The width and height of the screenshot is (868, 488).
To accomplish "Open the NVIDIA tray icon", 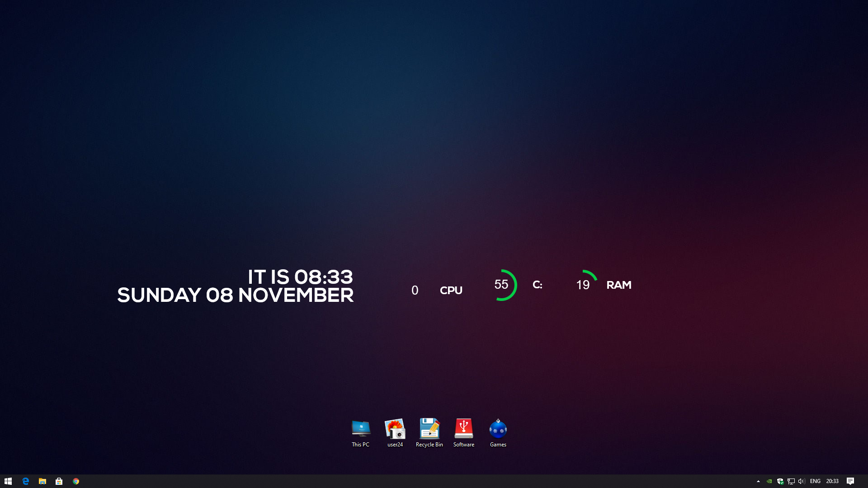I will point(769,481).
